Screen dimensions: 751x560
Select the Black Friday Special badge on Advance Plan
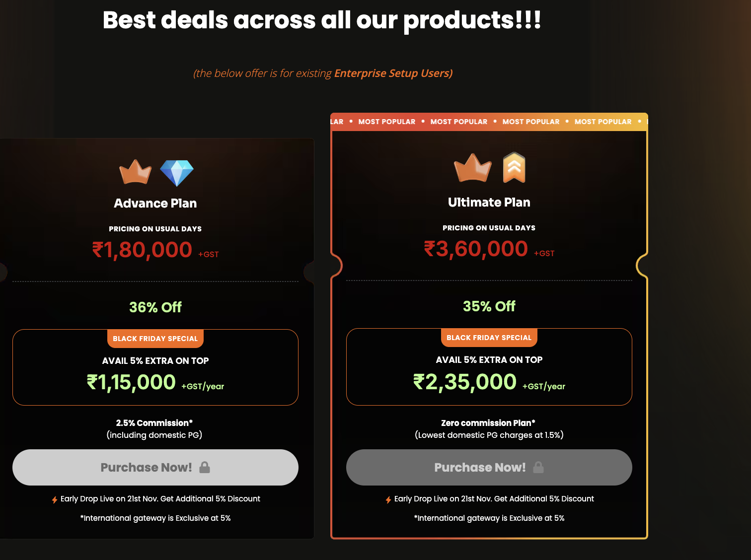point(155,339)
